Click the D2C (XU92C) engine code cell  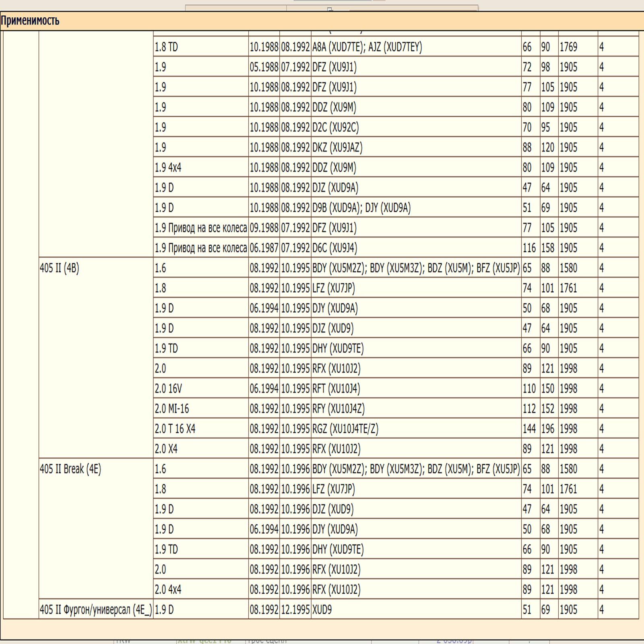(335, 127)
